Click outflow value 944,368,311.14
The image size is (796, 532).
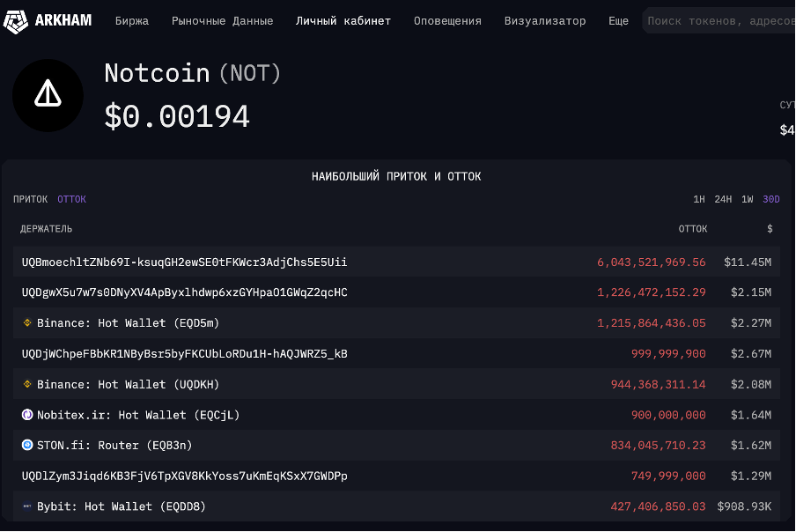click(659, 384)
